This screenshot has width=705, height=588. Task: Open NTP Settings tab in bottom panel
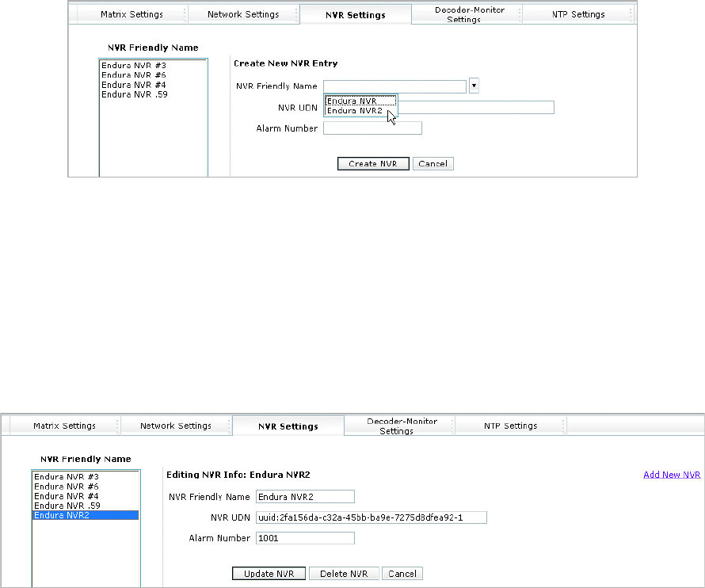[x=510, y=426]
